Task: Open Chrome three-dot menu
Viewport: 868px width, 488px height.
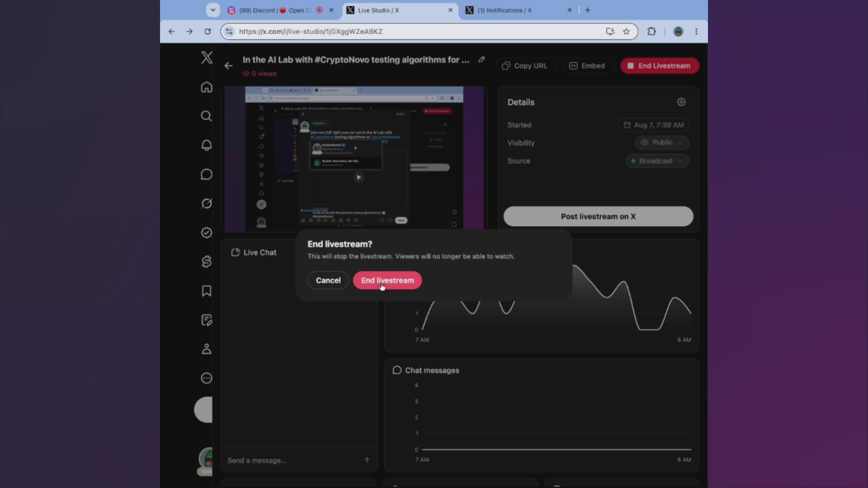Action: tap(696, 32)
